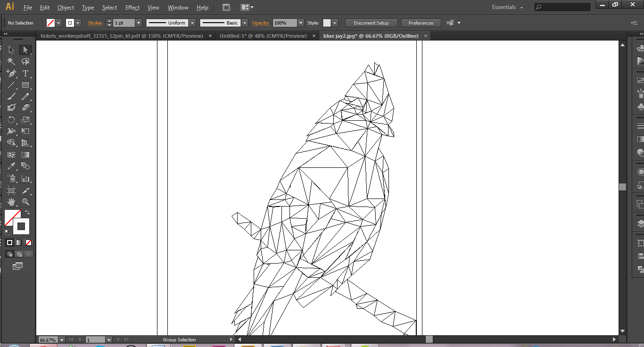644x347 pixels.
Task: Open the zoom level dropdown at 66.67%
Action: point(62,339)
